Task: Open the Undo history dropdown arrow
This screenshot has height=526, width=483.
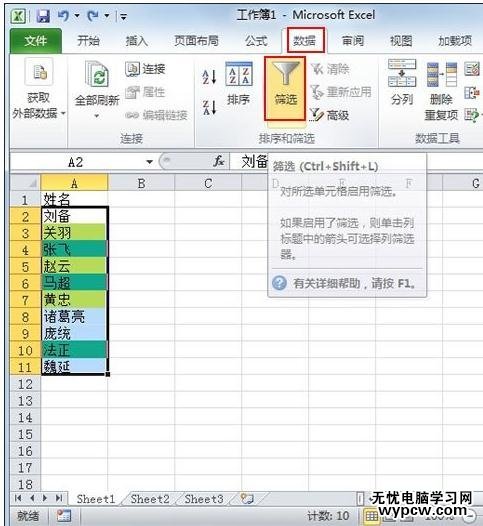Action: point(77,16)
